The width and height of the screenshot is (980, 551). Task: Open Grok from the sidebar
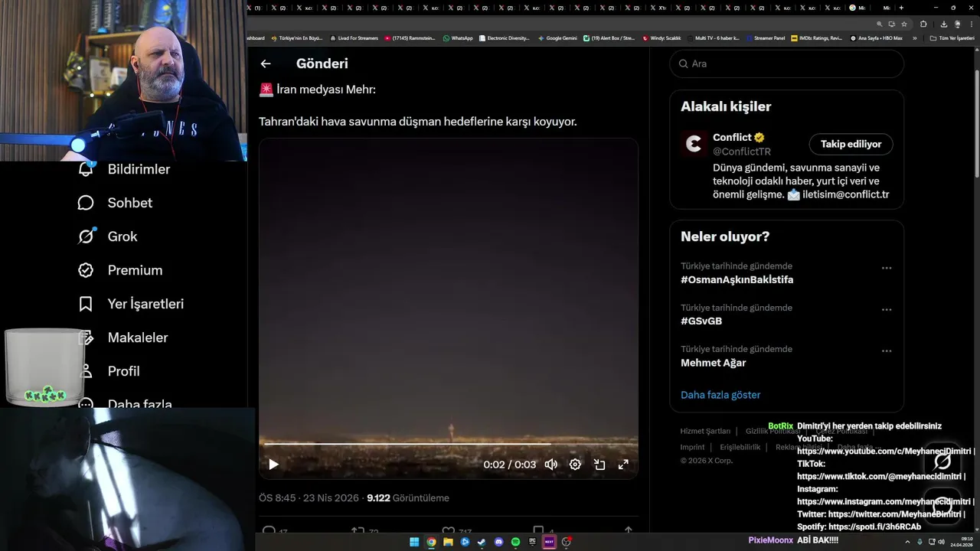[x=107, y=236]
